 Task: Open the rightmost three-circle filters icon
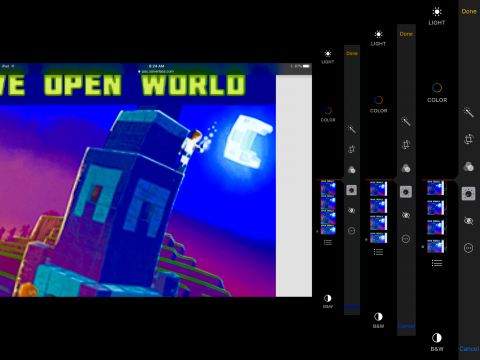click(468, 166)
